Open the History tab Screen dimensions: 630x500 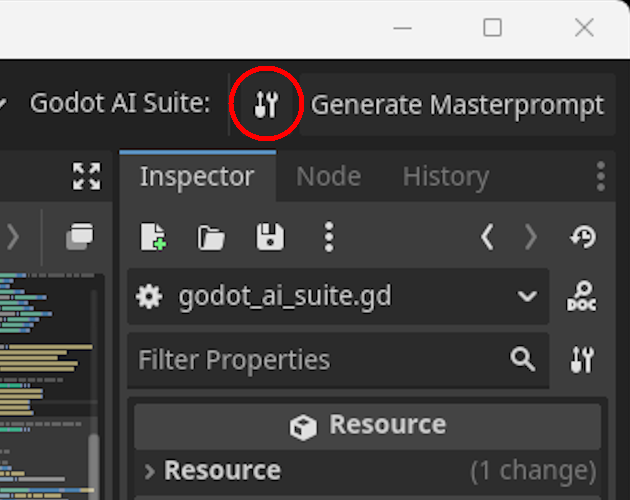pos(446,176)
